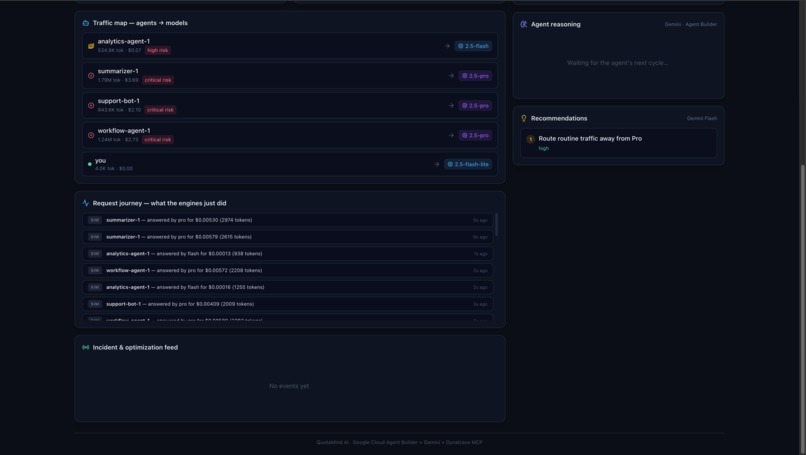Click the Recommendations panel title
The height and width of the screenshot is (455, 806).
click(559, 118)
